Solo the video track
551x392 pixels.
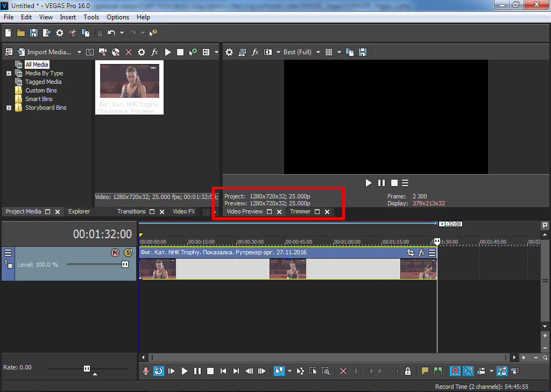(x=128, y=253)
